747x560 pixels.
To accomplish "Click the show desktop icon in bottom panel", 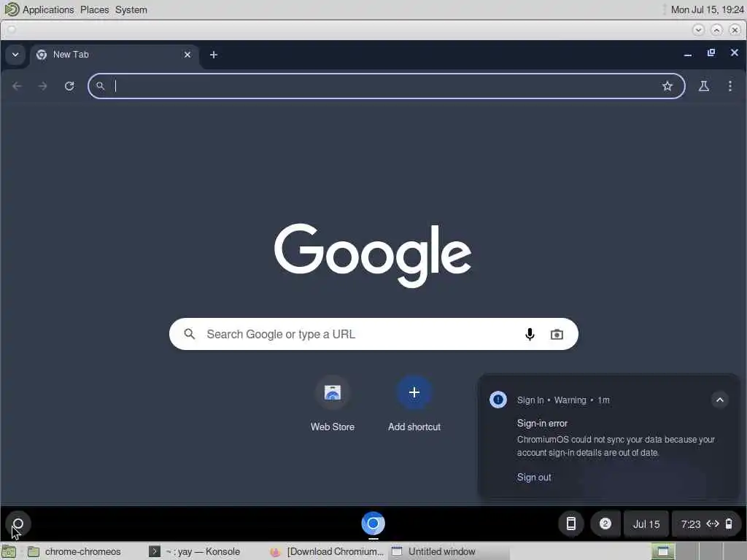I will click(x=9, y=552).
